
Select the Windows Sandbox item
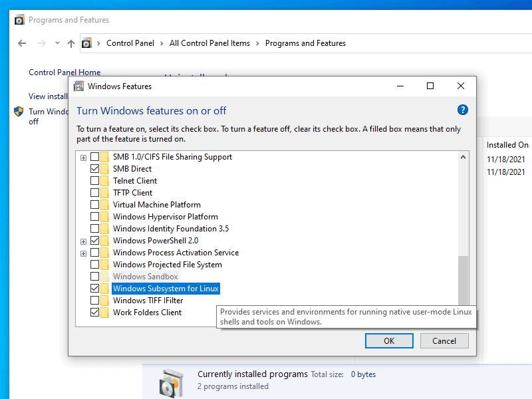tap(146, 277)
